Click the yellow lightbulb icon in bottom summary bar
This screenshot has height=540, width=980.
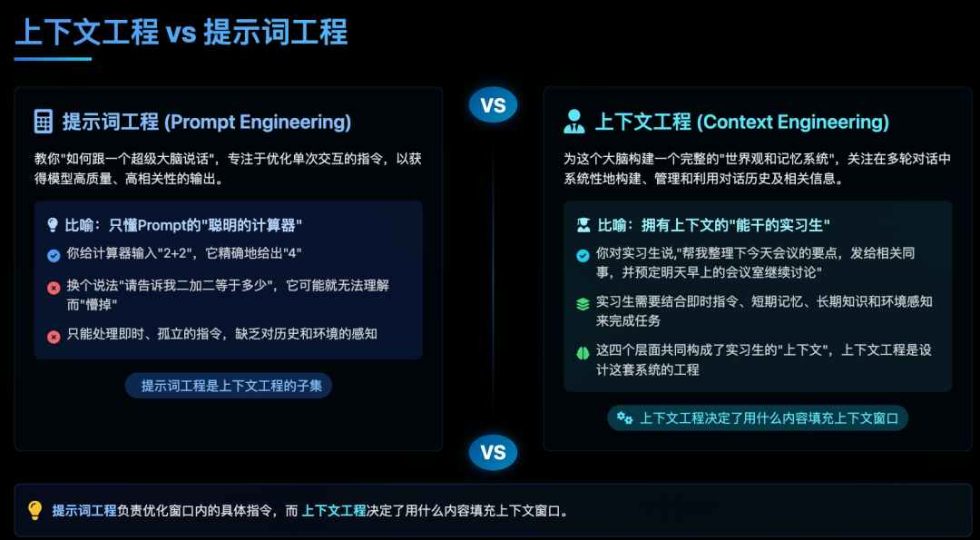point(35,510)
